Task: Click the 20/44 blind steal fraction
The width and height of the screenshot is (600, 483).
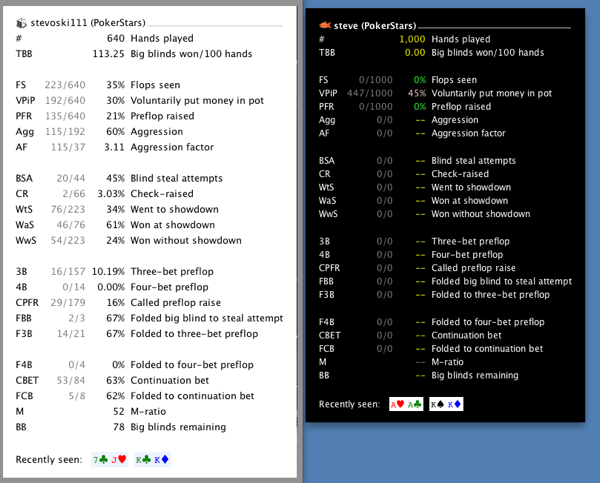Action: pyautogui.click(x=71, y=178)
